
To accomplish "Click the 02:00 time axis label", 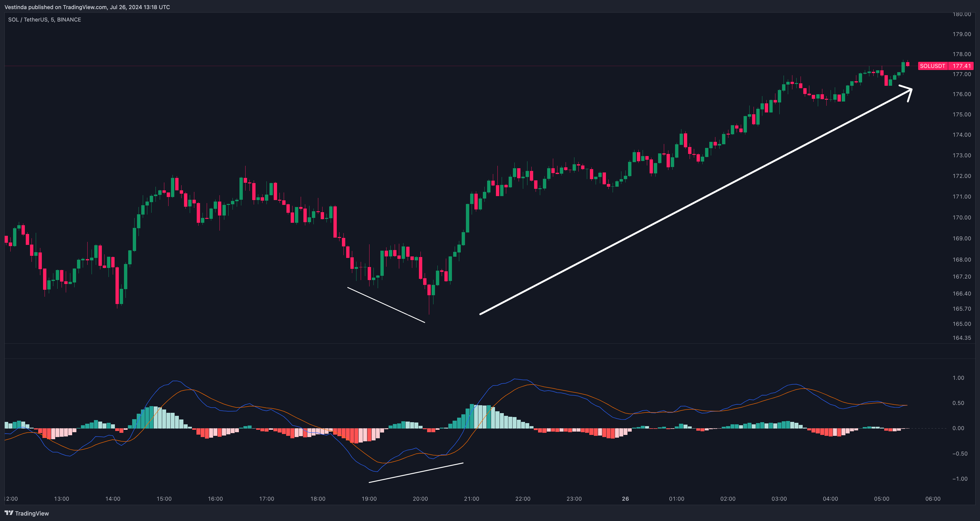I will (x=728, y=499).
